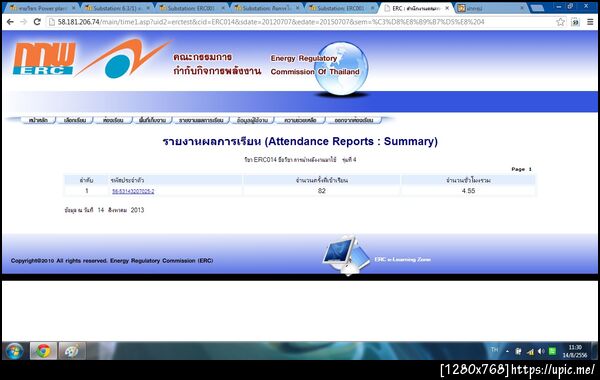Switch to the Substation 6.1(1) tab
Image resolution: width=600 pixels, height=380 pixels.
pyautogui.click(x=117, y=8)
